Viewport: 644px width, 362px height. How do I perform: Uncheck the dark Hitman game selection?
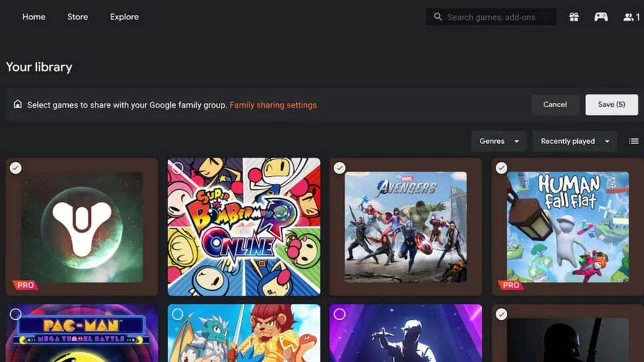501,314
